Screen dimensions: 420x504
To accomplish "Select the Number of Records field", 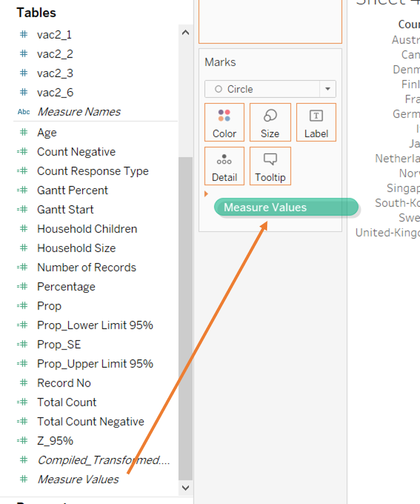I will click(x=86, y=267).
